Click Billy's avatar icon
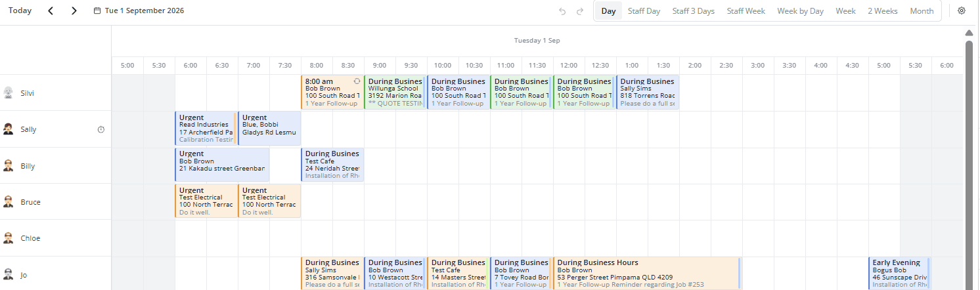The width and height of the screenshot is (980, 290). pyautogui.click(x=8, y=166)
